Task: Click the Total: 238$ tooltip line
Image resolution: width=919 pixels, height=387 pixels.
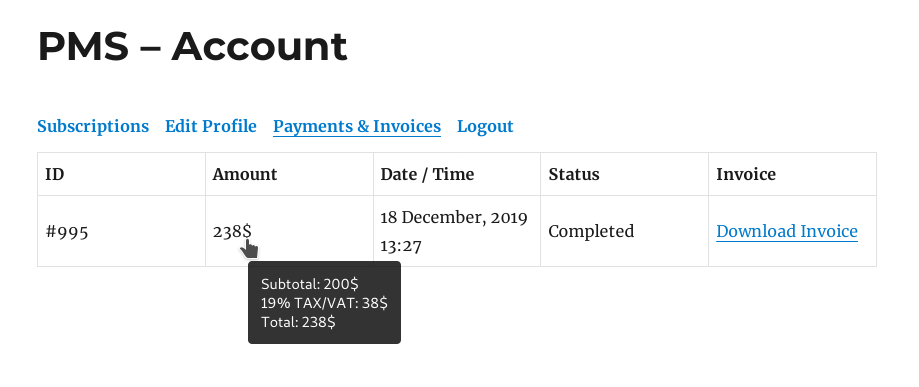Action: pyautogui.click(x=298, y=322)
